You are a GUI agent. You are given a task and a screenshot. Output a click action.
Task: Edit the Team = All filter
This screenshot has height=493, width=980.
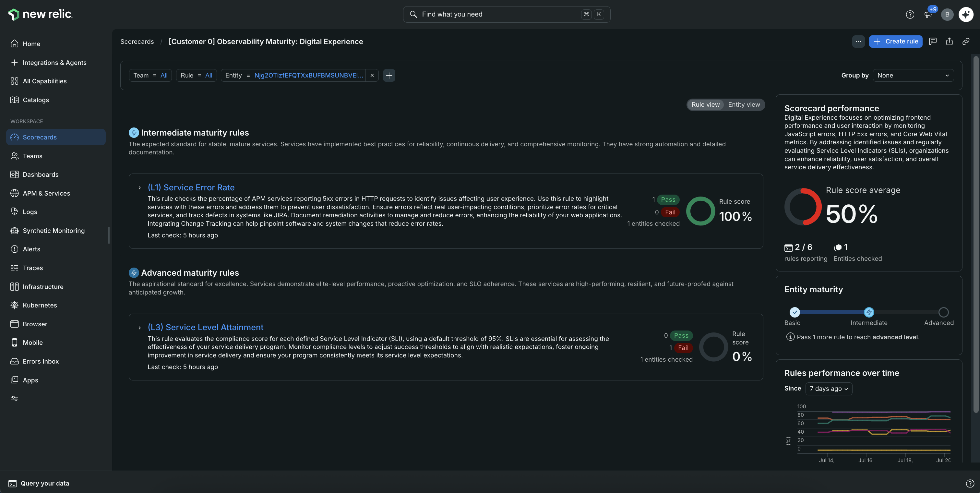150,75
